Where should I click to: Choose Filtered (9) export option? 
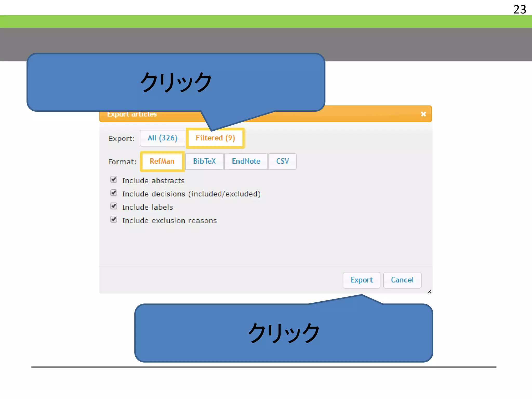pyautogui.click(x=215, y=138)
